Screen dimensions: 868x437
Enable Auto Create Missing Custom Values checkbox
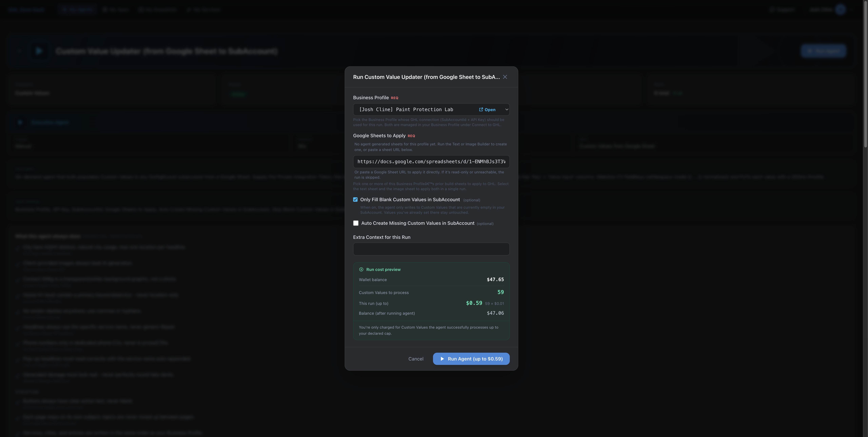356,223
